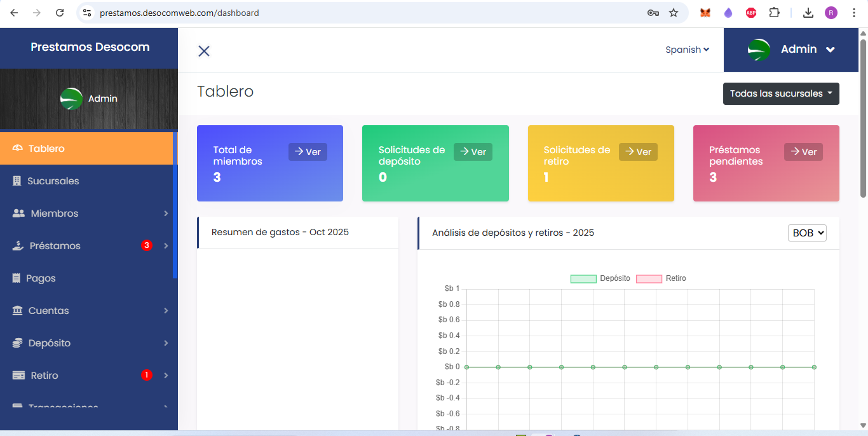Bookmark this page with the star icon

[674, 13]
